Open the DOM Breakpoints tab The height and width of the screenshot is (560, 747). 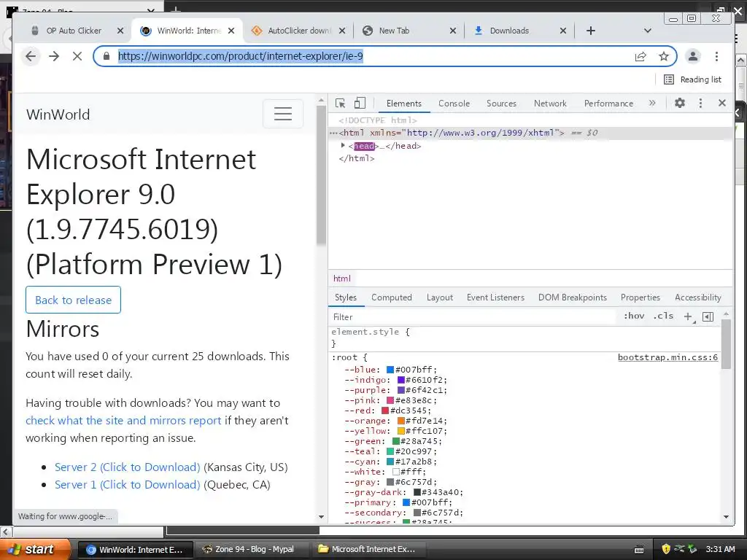[573, 297]
